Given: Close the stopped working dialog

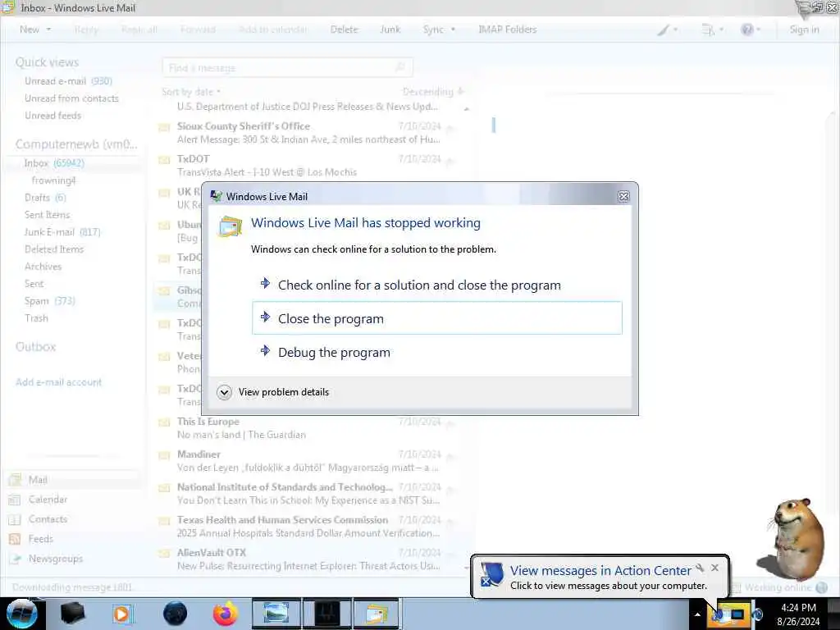Looking at the screenshot, I should (623, 197).
